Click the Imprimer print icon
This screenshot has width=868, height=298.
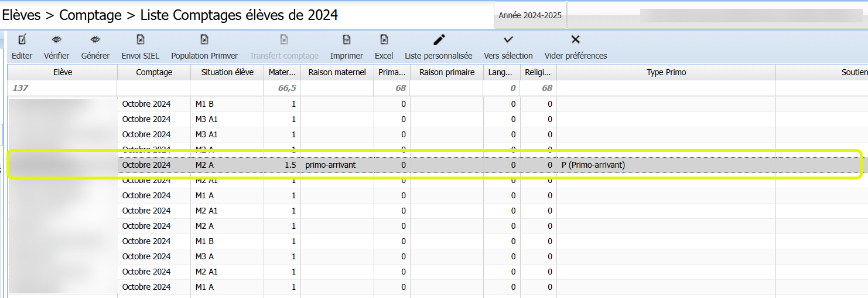(346, 40)
